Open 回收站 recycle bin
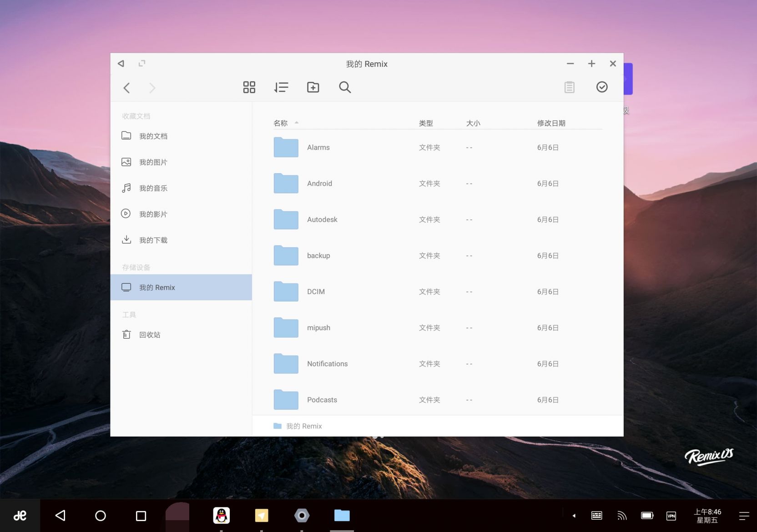The width and height of the screenshot is (757, 532). [181, 335]
